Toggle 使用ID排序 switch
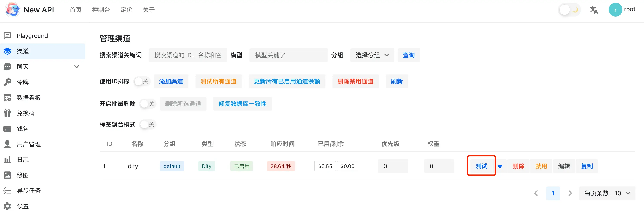Screen dimensions: 644x216 (142, 81)
